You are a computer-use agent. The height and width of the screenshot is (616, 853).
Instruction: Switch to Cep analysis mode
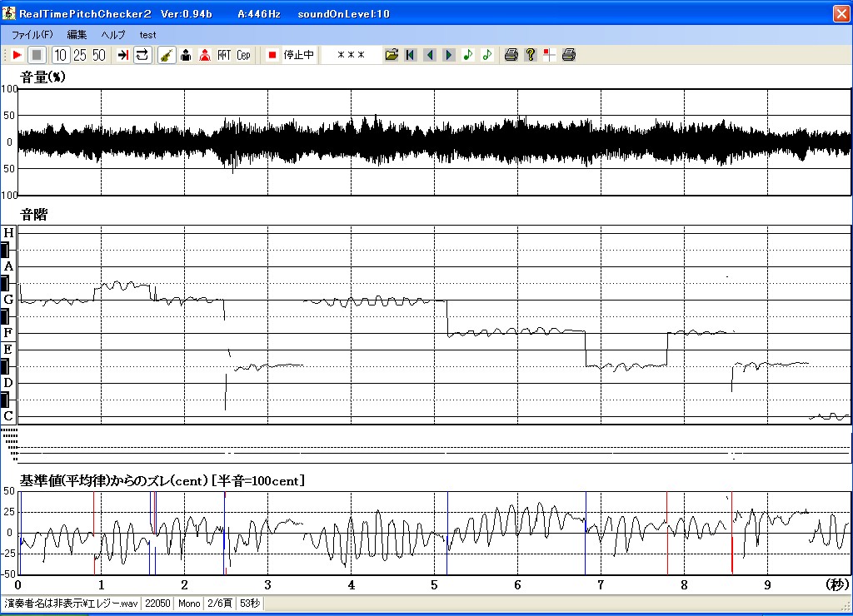point(243,55)
